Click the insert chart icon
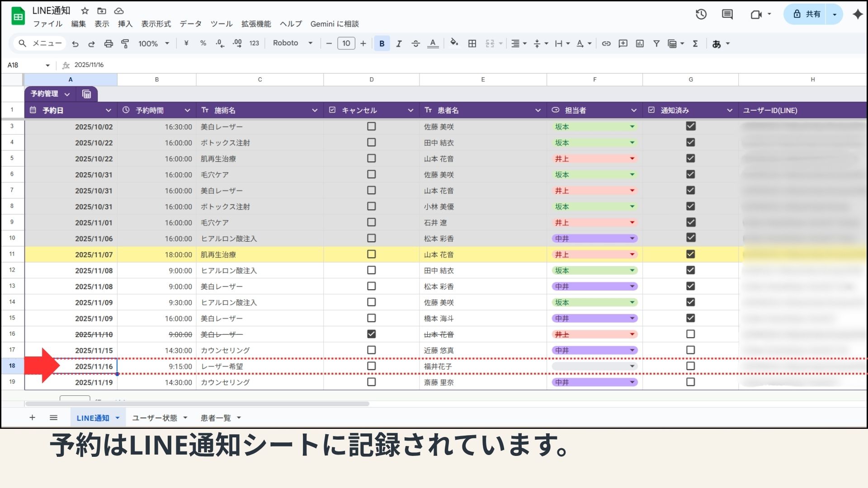 pyautogui.click(x=639, y=43)
